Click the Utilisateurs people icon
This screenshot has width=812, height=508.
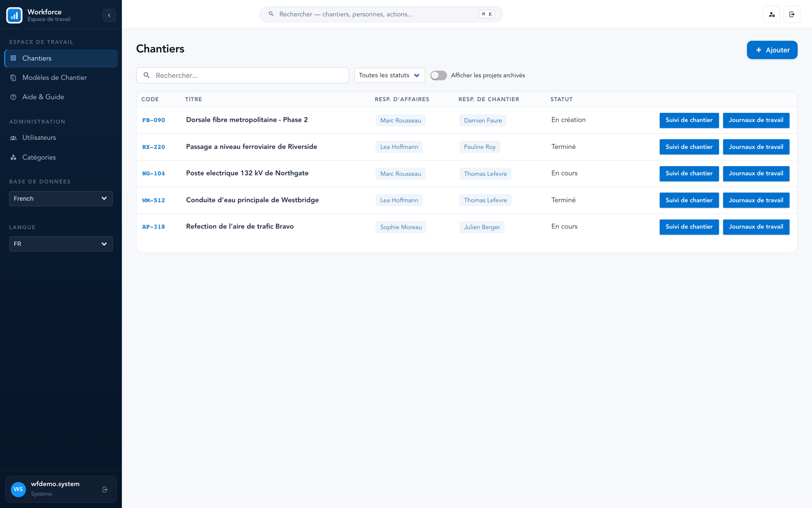(14, 138)
